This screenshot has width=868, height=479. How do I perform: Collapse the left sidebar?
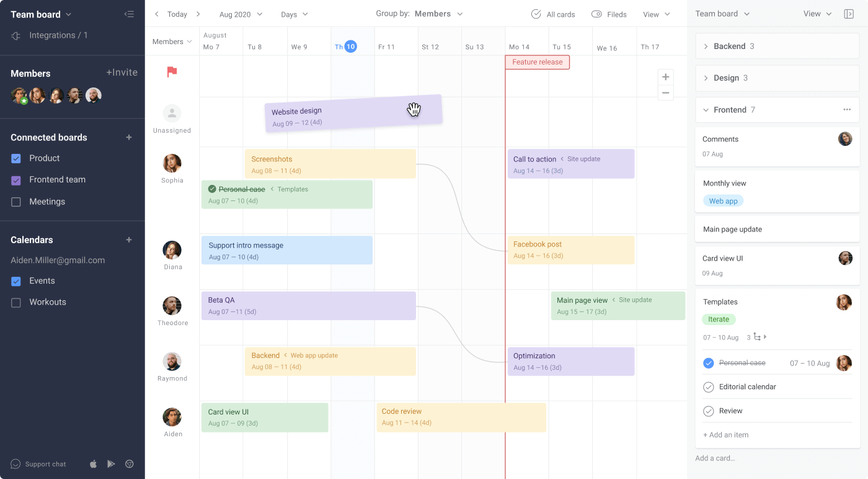129,13
